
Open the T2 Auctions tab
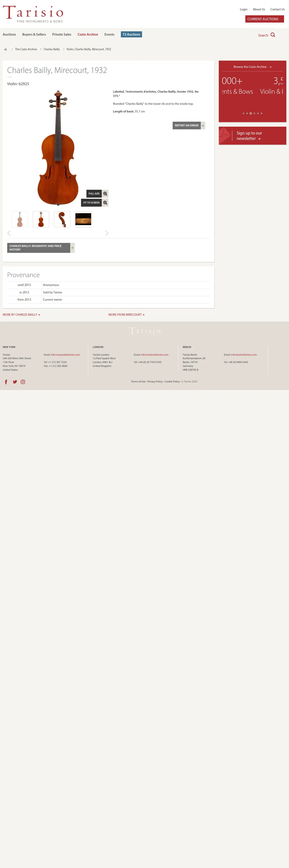pos(131,34)
